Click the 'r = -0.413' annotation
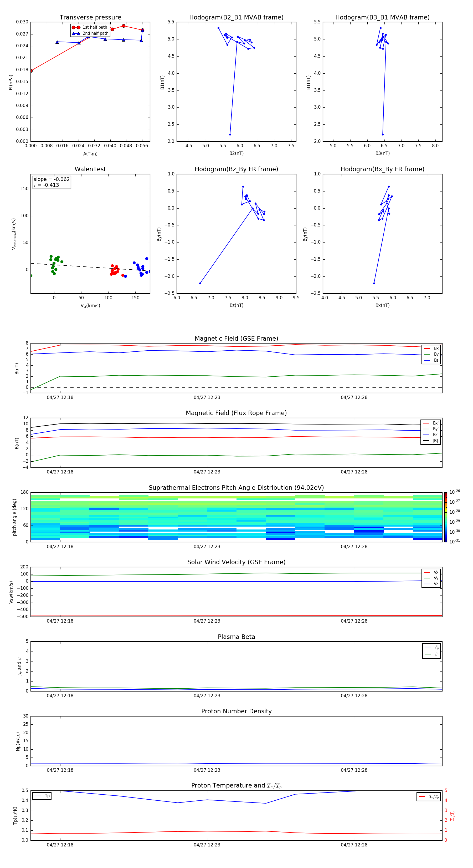 (x=47, y=185)
